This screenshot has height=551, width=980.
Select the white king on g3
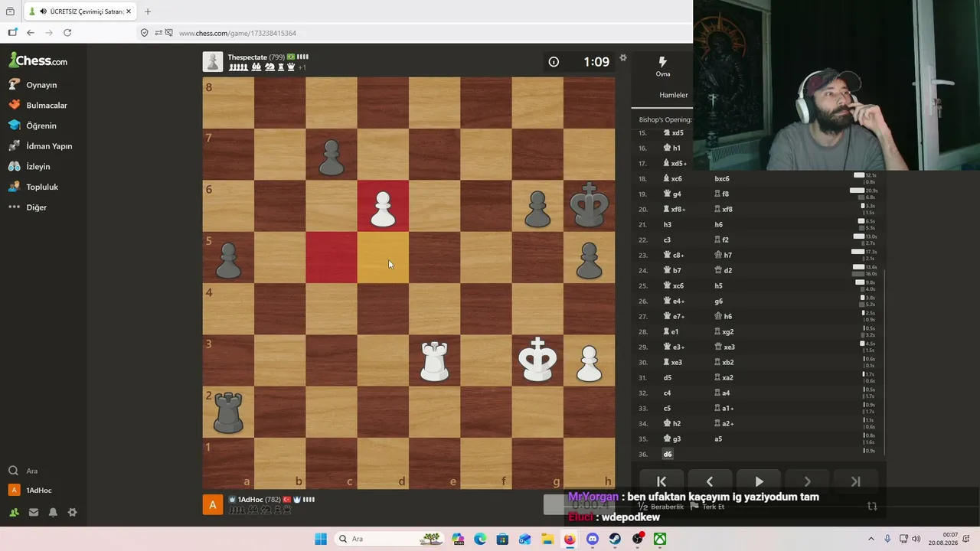click(x=537, y=360)
